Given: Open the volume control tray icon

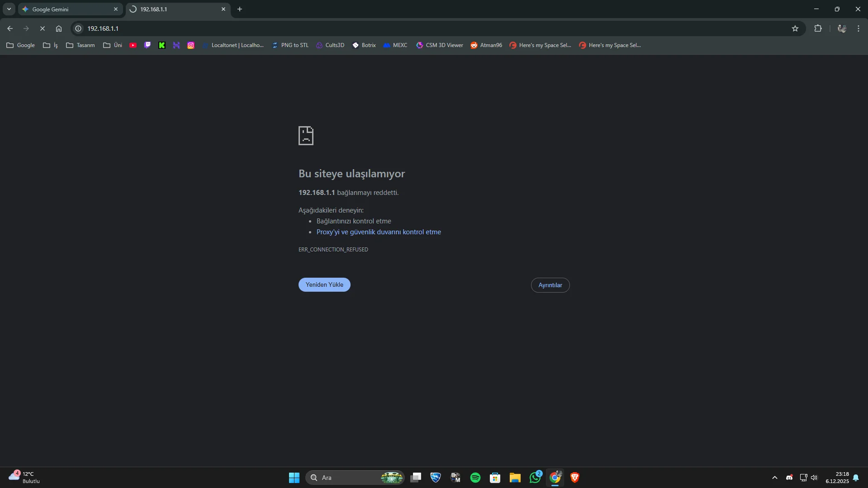Looking at the screenshot, I should point(814,478).
